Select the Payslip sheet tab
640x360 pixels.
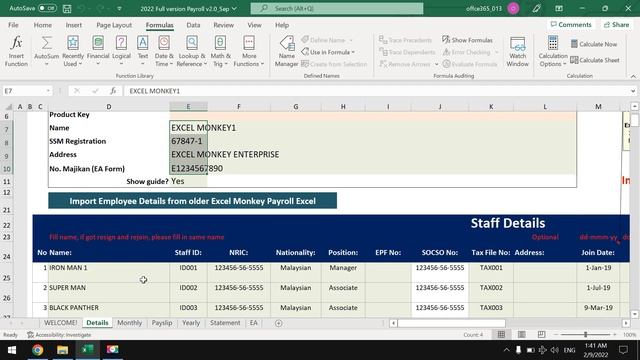(162, 322)
